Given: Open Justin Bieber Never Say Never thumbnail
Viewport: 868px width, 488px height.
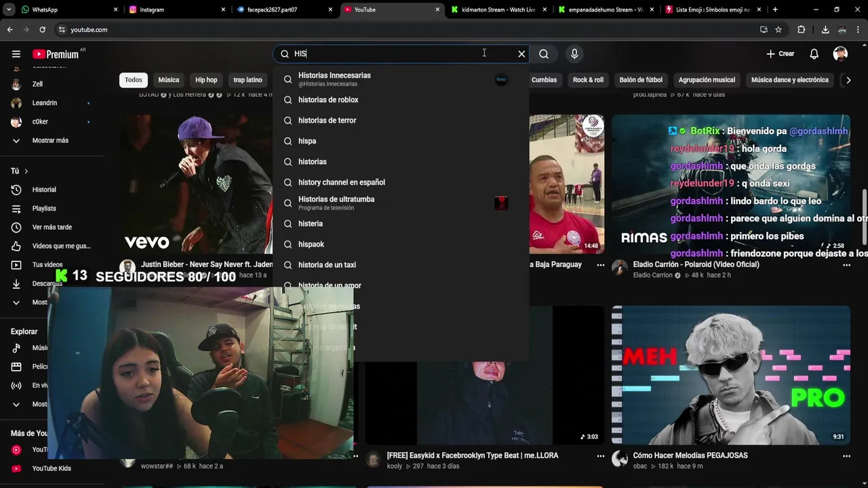Looking at the screenshot, I should (197, 184).
